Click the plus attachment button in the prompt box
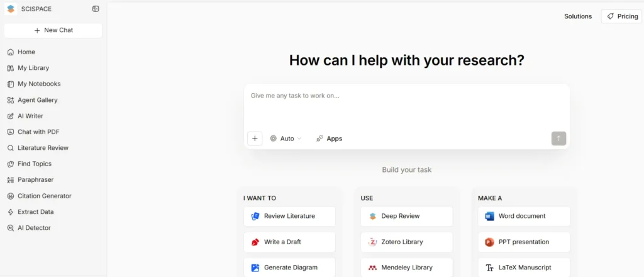 click(x=255, y=138)
